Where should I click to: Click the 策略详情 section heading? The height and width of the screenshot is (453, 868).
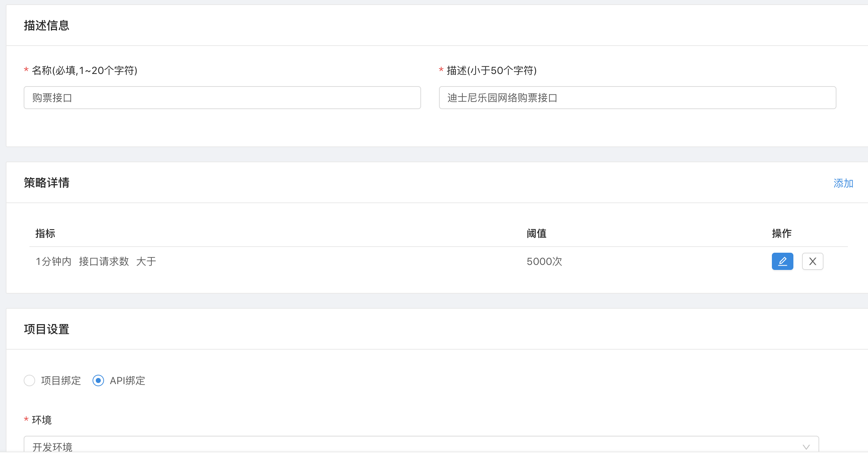[47, 183]
